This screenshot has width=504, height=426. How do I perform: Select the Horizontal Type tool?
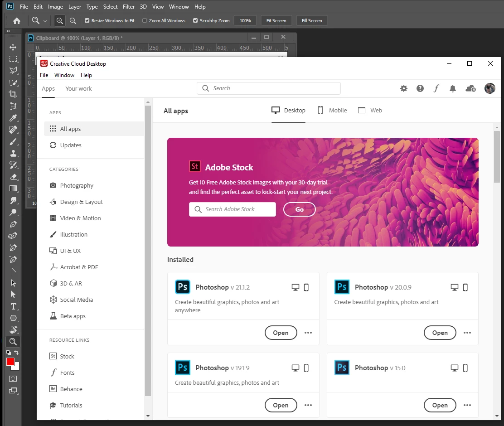click(x=13, y=306)
